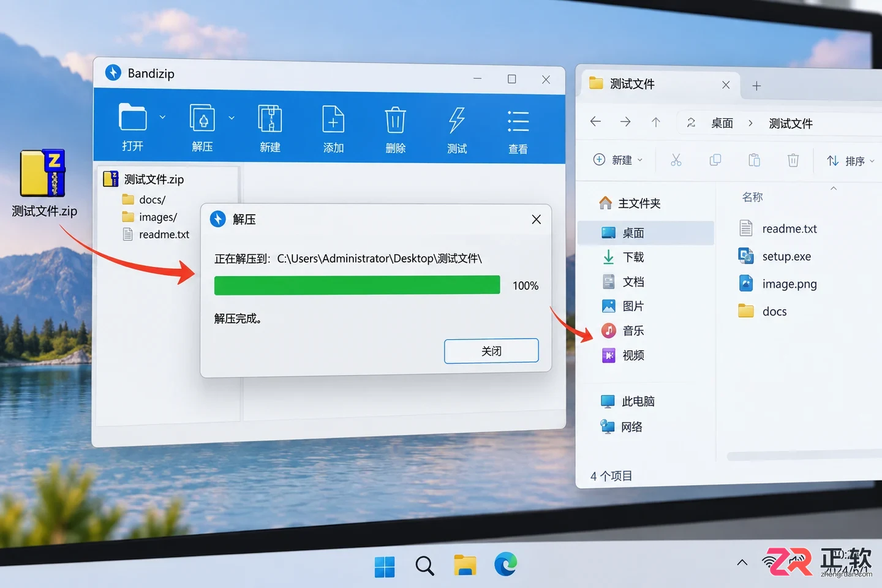Expand the dropdown arrow next to 打开
Viewport: 882px width, 588px height.
coord(162,117)
